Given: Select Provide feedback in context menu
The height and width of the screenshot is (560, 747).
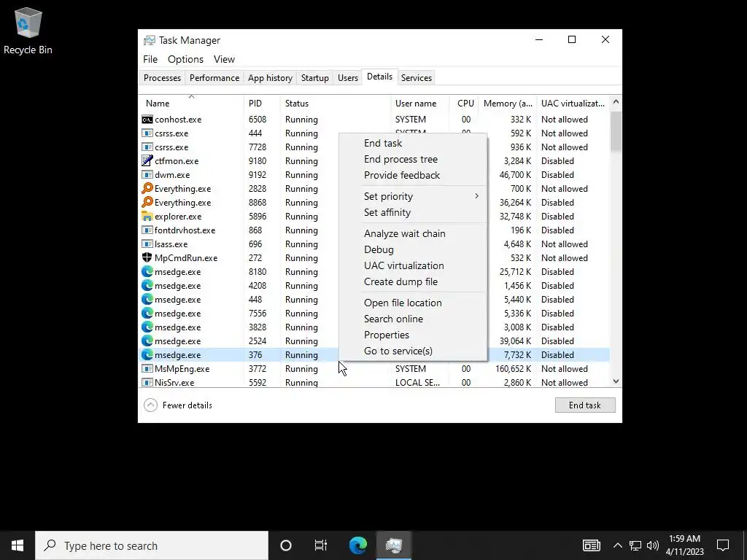Looking at the screenshot, I should pos(413,175).
